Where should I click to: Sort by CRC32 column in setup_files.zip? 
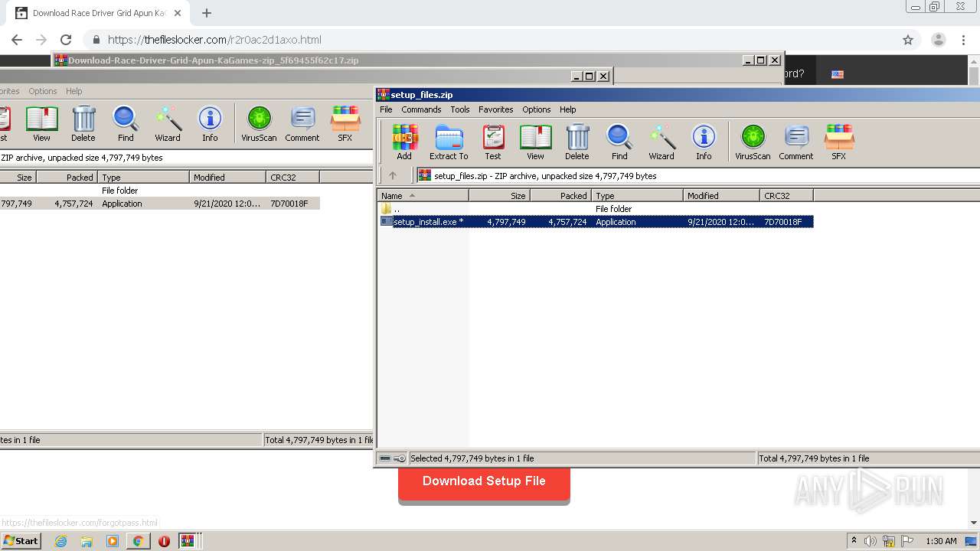point(787,196)
